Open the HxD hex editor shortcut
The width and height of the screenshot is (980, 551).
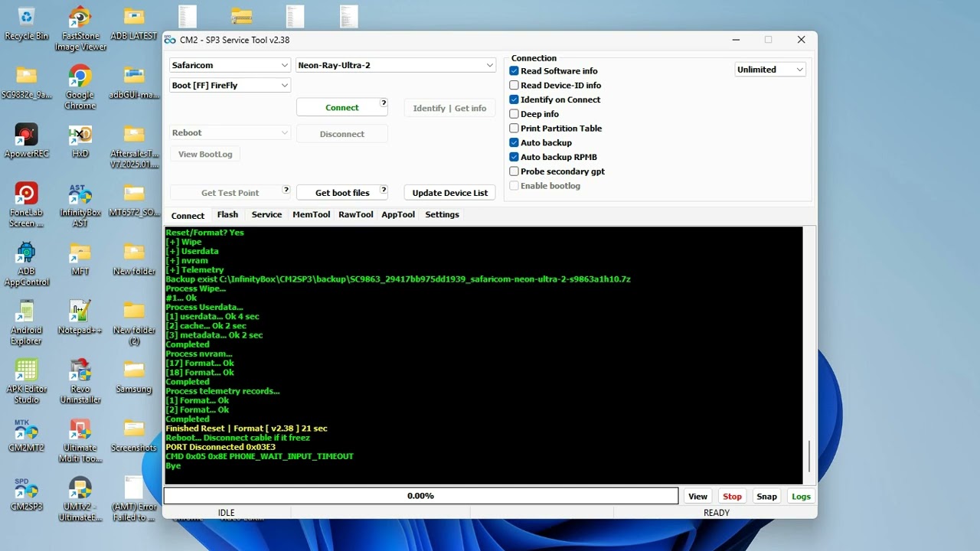click(x=80, y=141)
